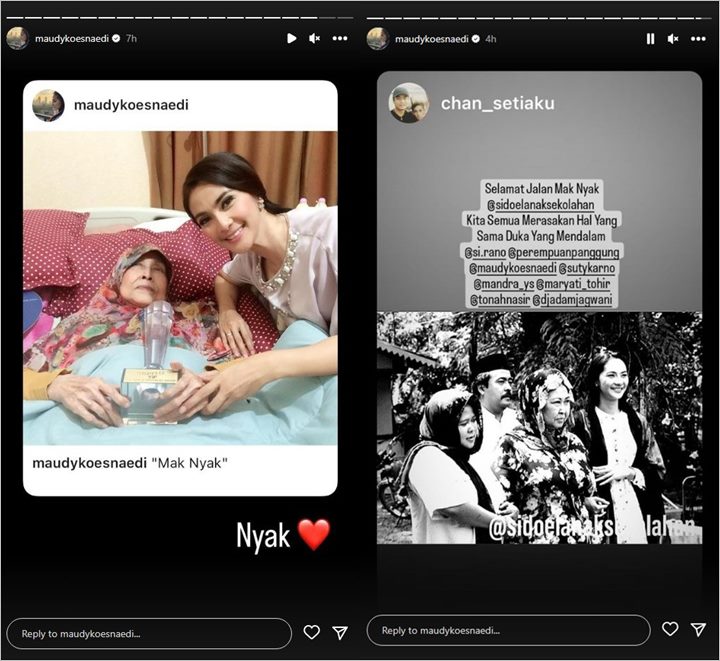Play the left story

pos(292,38)
